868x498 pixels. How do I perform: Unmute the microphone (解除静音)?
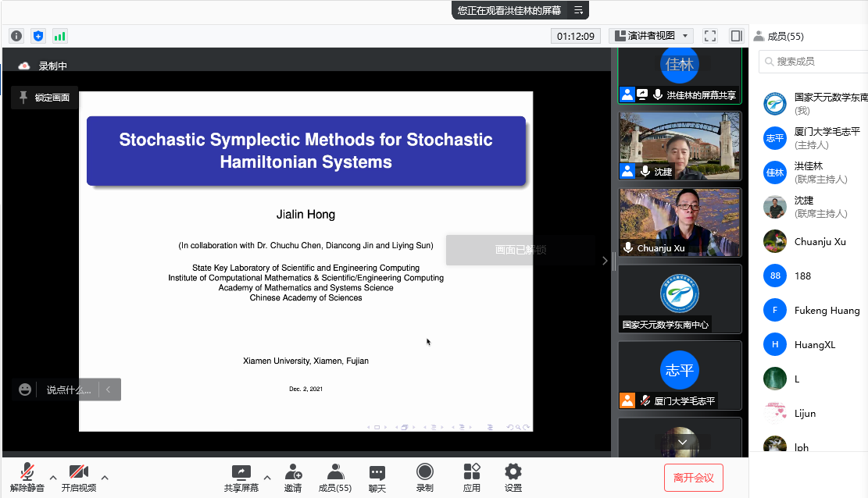pos(27,478)
